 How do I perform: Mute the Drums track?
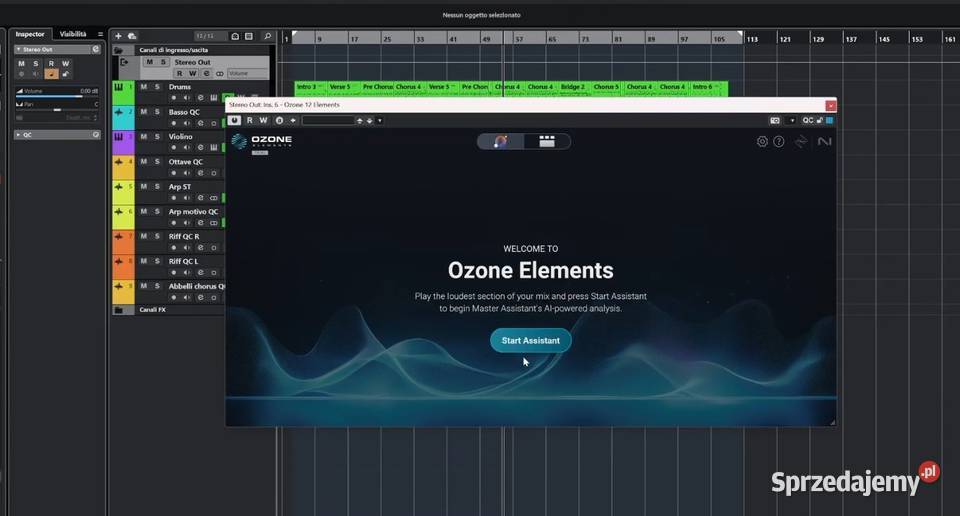[x=143, y=87]
